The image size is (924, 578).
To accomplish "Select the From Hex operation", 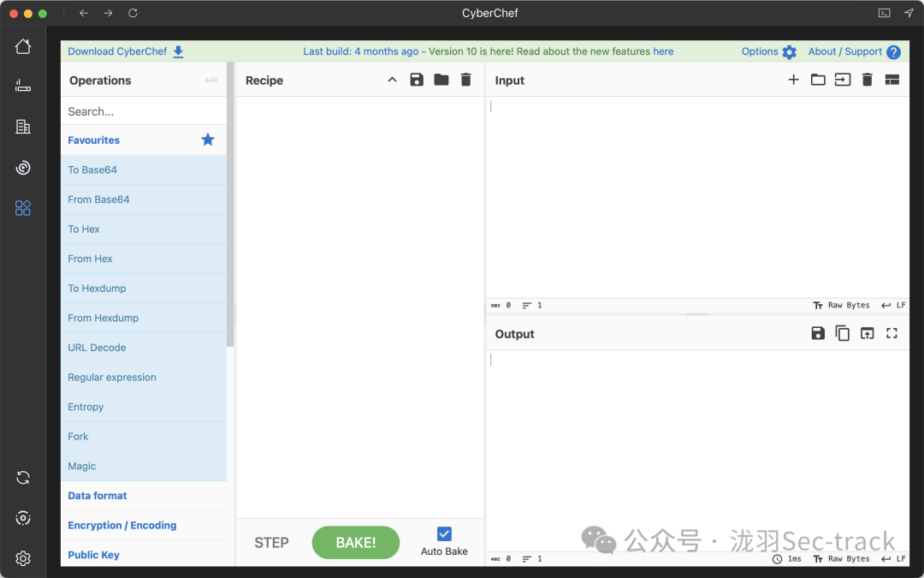I will 144,259.
